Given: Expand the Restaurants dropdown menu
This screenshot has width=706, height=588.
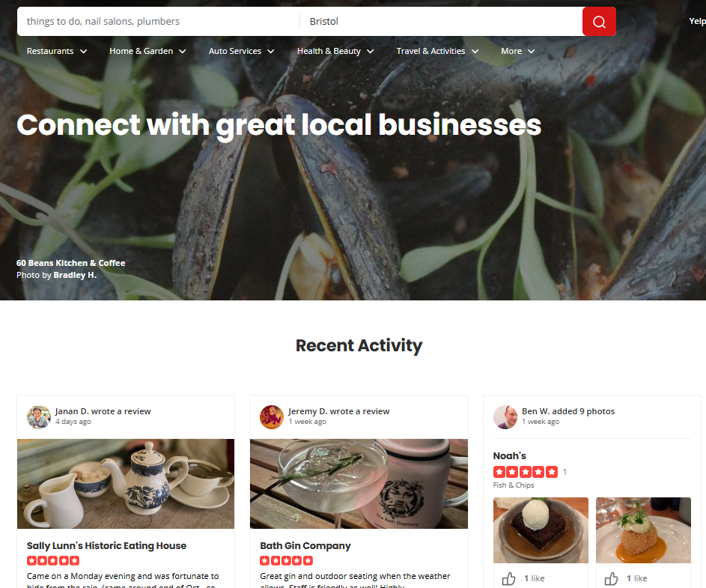Looking at the screenshot, I should tap(57, 51).
